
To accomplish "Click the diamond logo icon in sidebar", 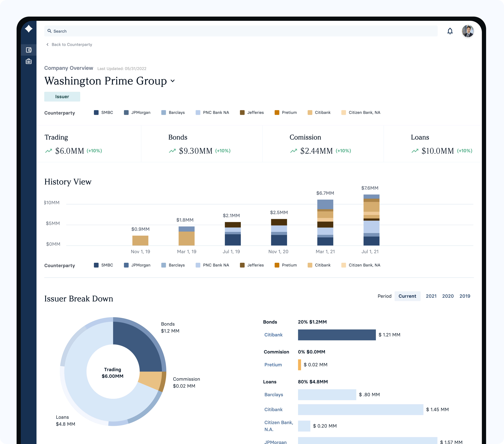I will 29,29.
